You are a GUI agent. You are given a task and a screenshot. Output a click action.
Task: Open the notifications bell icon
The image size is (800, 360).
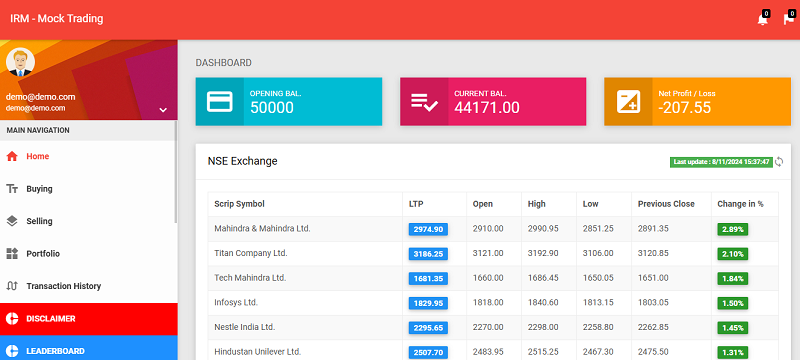tap(762, 20)
